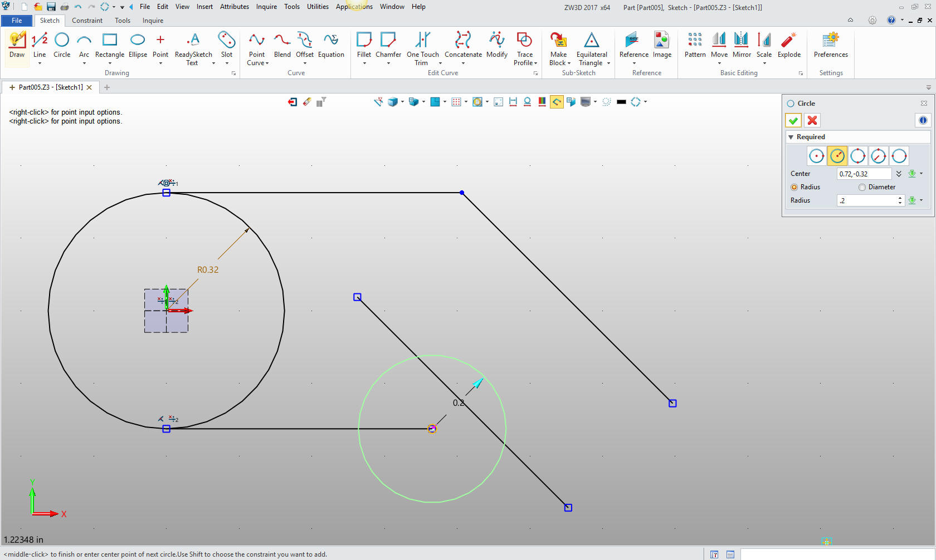Activate the Fillet edit tool

[364, 45]
